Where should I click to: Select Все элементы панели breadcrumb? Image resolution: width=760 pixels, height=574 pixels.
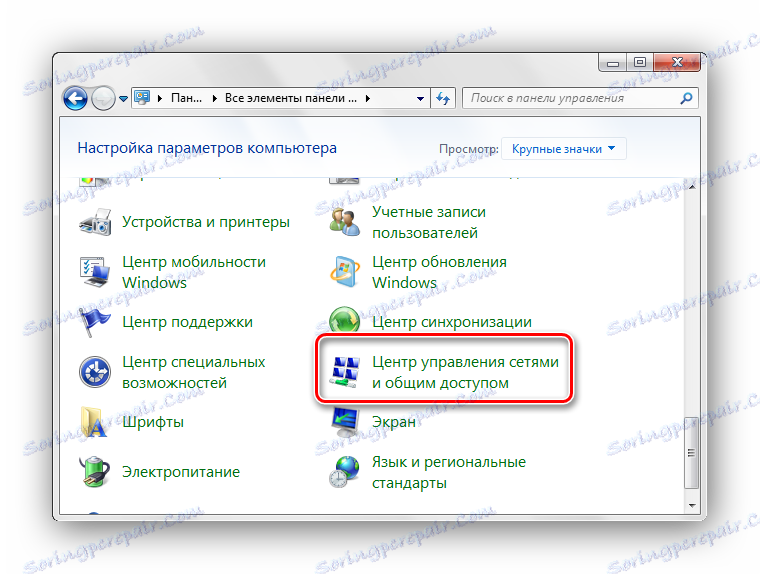(290, 98)
